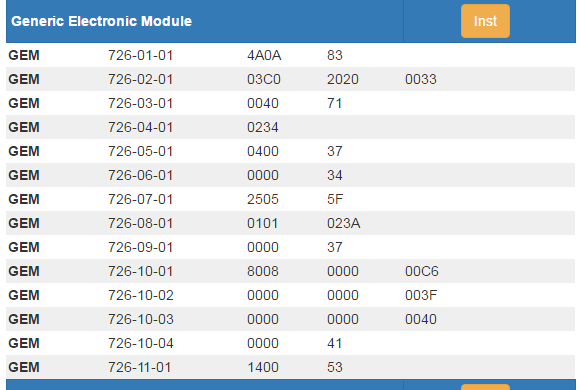Select value 0234 in 726-04-01 row

point(263,127)
